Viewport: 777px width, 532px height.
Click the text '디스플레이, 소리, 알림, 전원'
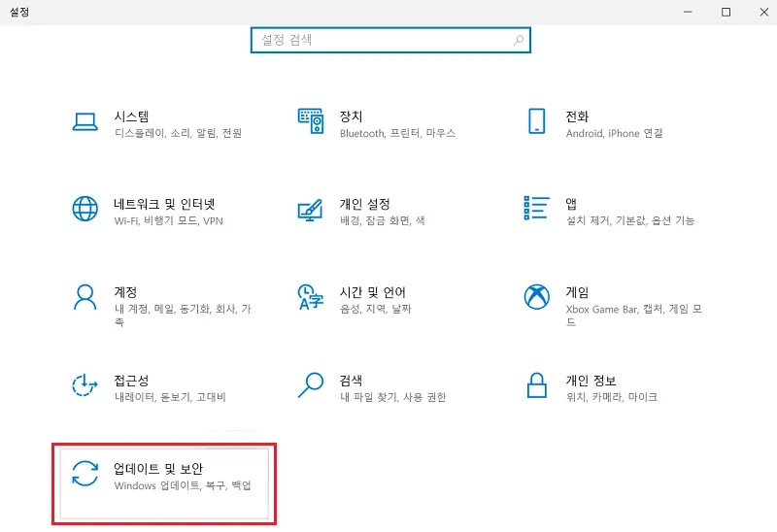[178, 133]
